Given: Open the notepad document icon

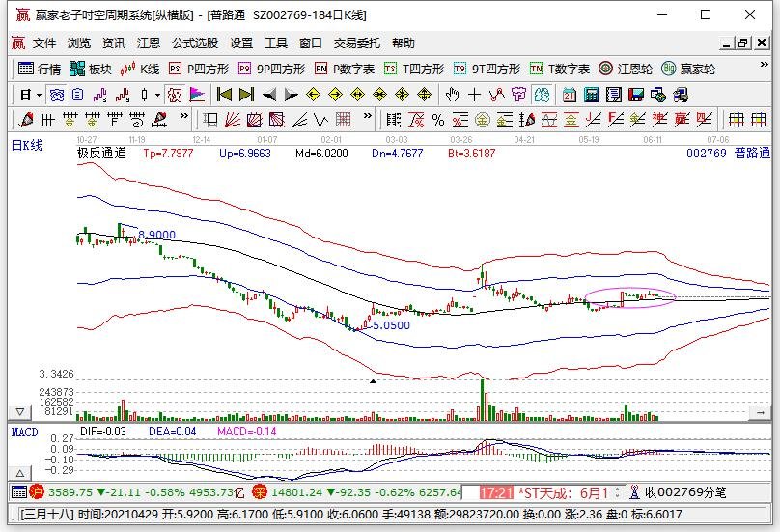Looking at the screenshot, I should 614,95.
